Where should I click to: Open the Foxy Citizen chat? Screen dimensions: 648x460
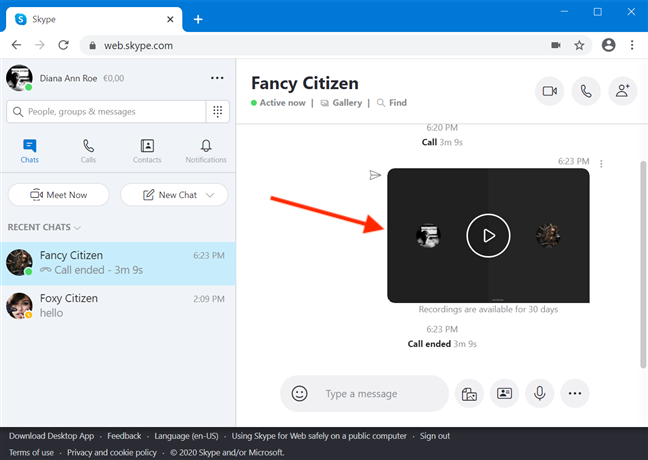pos(118,306)
